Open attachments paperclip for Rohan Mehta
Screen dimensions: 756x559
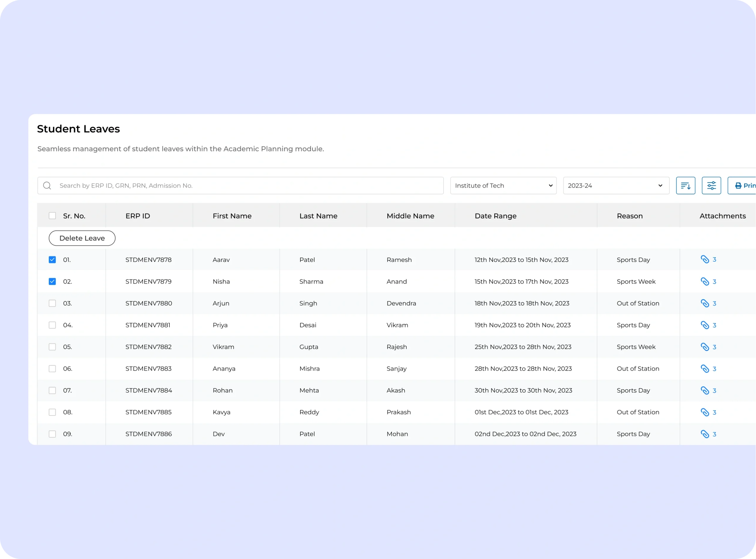click(705, 390)
